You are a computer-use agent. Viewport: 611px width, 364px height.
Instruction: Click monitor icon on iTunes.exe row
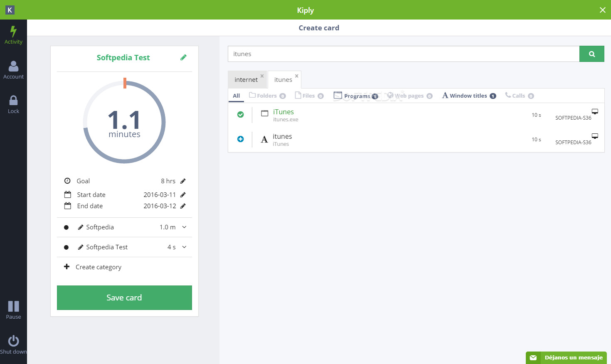point(595,111)
